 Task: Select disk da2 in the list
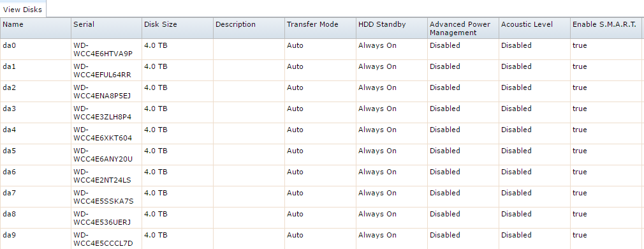tap(322, 91)
